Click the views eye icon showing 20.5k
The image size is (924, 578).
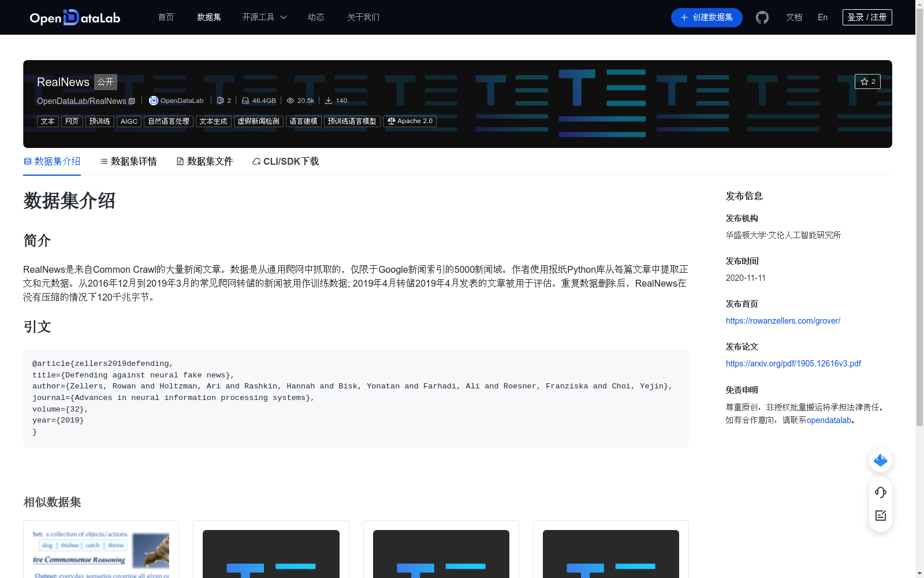coord(290,100)
